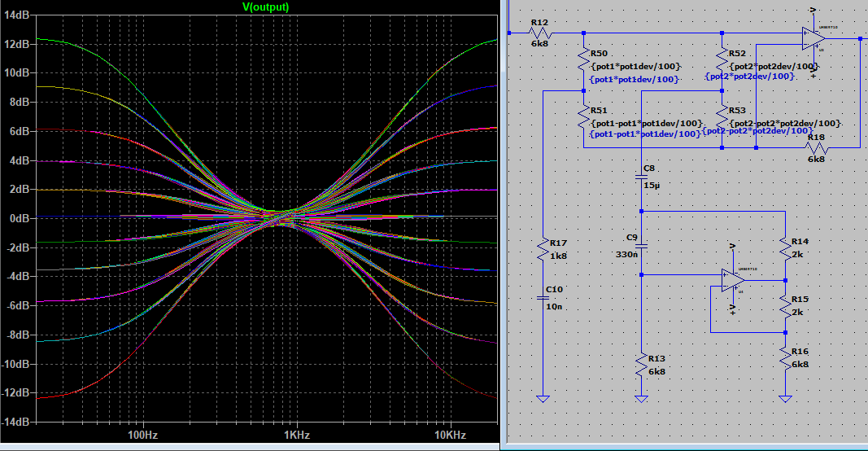This screenshot has width=868, height=451.
Task: Click the 100Hz frequency axis label
Action: tap(143, 435)
